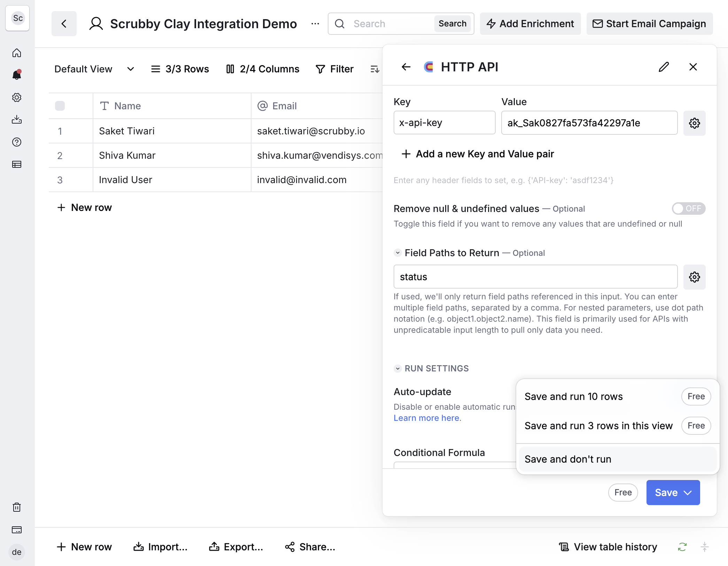Click the gear icon next to header Value field
Screen dimensions: 728x566
[x=695, y=123]
